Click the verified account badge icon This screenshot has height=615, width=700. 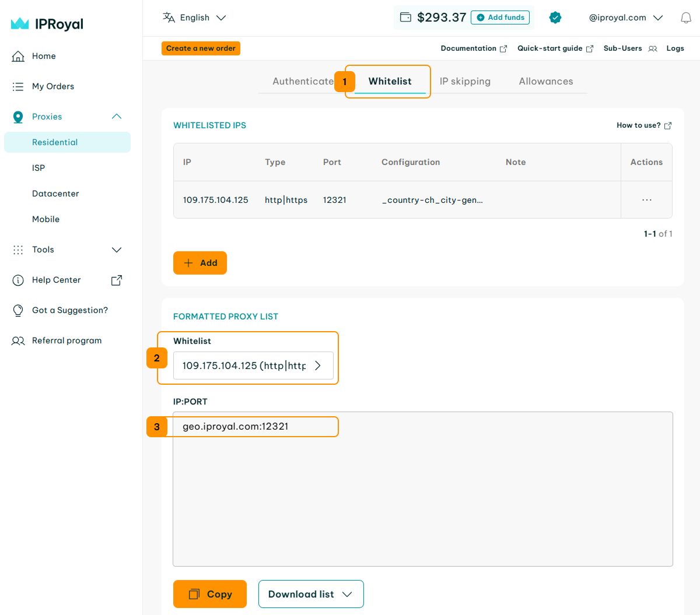point(555,17)
